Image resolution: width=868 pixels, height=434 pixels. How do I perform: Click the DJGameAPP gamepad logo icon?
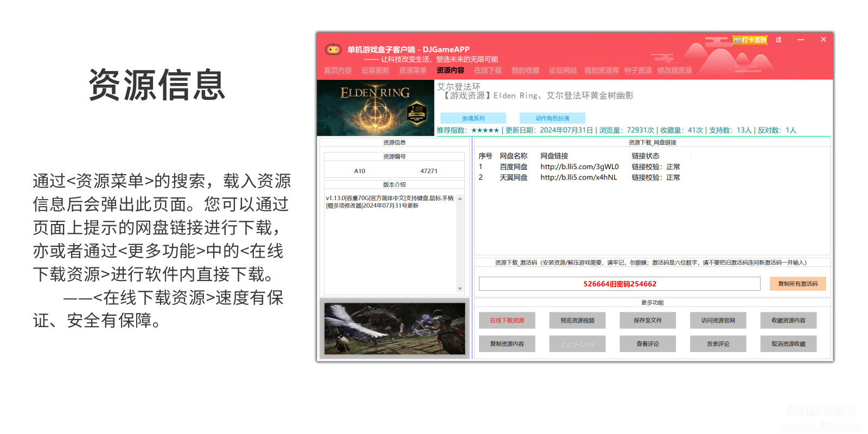click(x=333, y=49)
